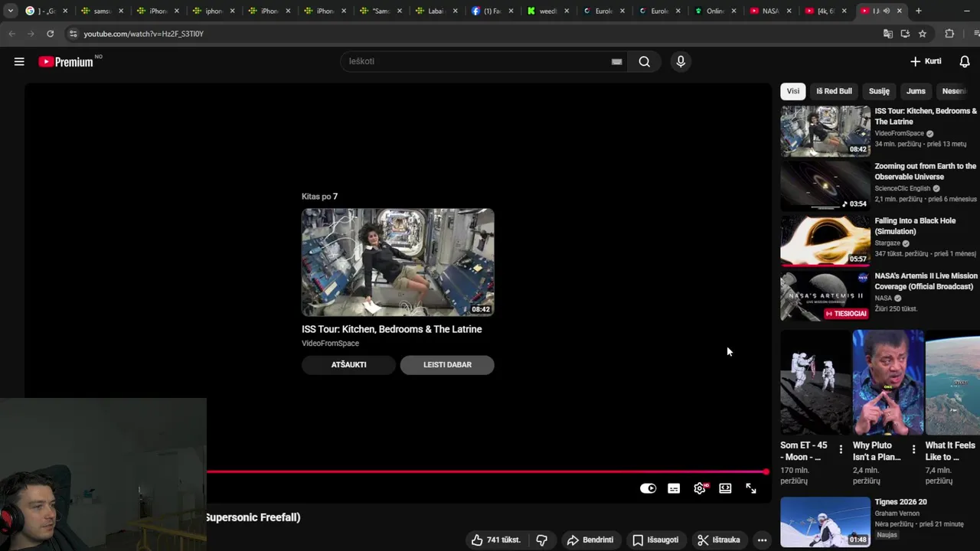Toggle subtitles button in player
Viewport: 980px width, 551px height.
(674, 488)
